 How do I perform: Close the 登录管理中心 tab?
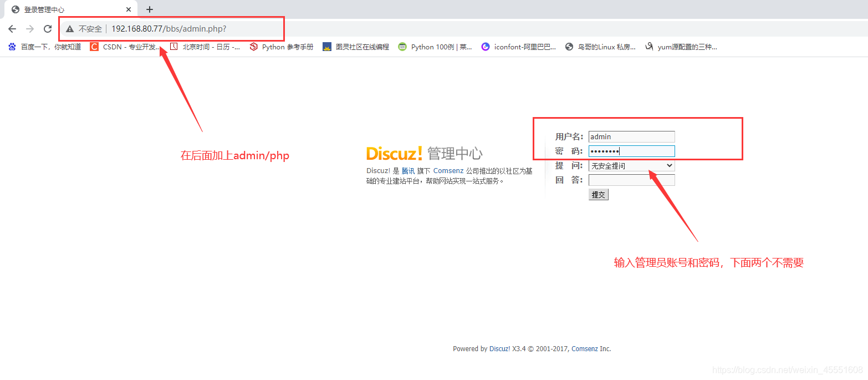(x=129, y=9)
